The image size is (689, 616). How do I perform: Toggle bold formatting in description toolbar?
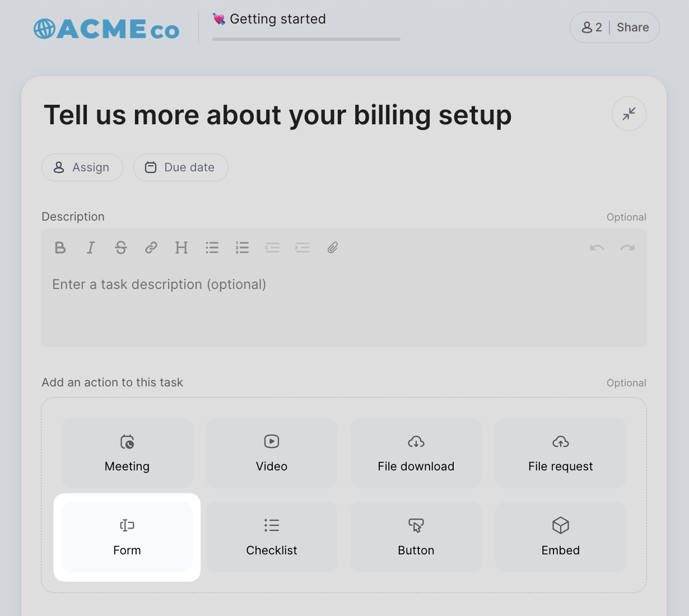[60, 248]
